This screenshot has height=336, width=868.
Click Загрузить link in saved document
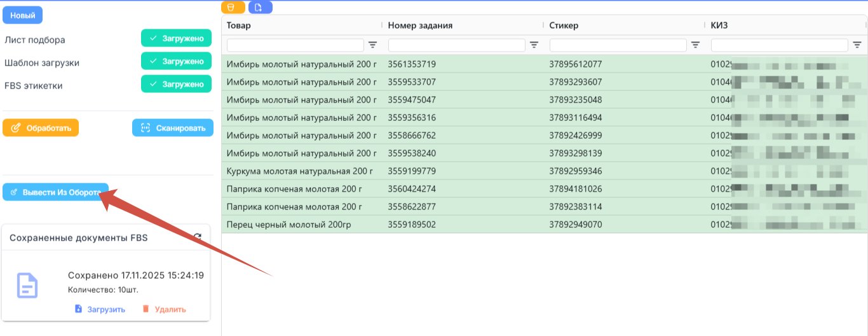pos(100,309)
